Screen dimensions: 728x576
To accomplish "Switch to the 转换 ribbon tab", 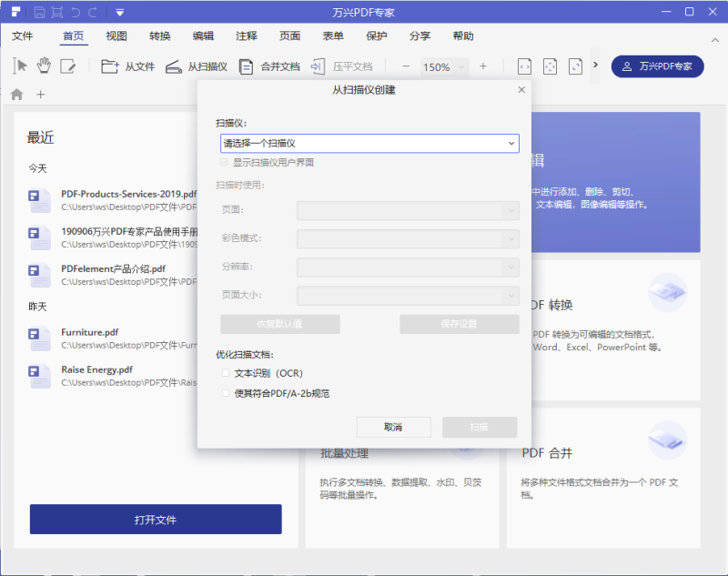I will 158,35.
